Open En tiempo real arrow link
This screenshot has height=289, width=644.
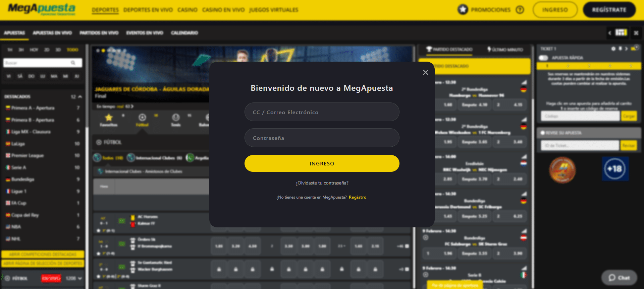(115, 106)
